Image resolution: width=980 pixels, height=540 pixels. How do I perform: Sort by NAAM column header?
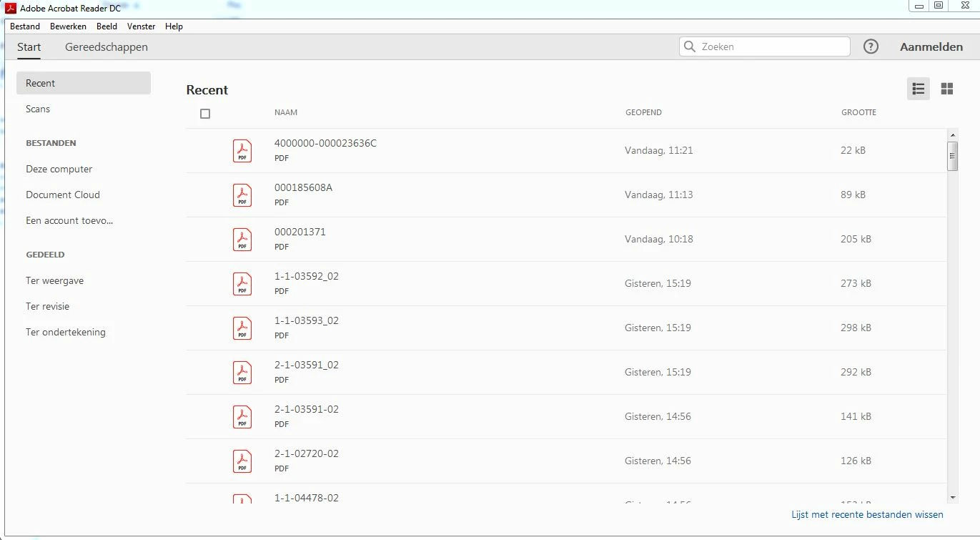(x=286, y=112)
